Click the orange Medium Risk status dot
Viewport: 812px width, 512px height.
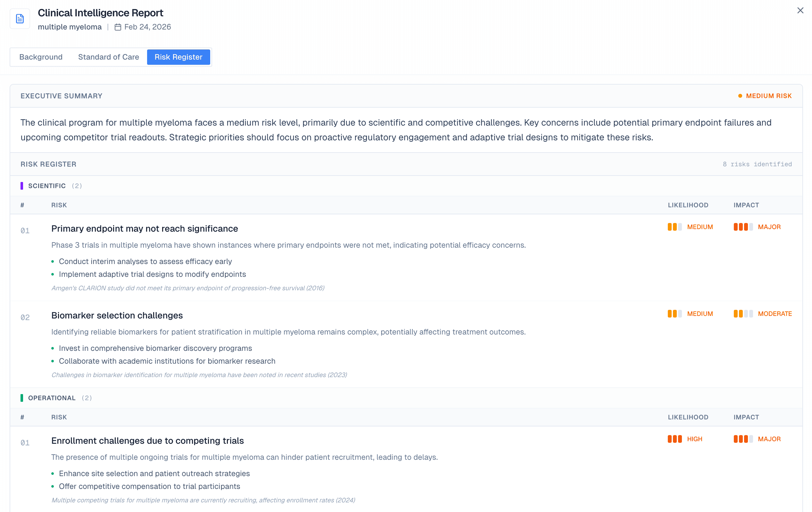(x=739, y=96)
